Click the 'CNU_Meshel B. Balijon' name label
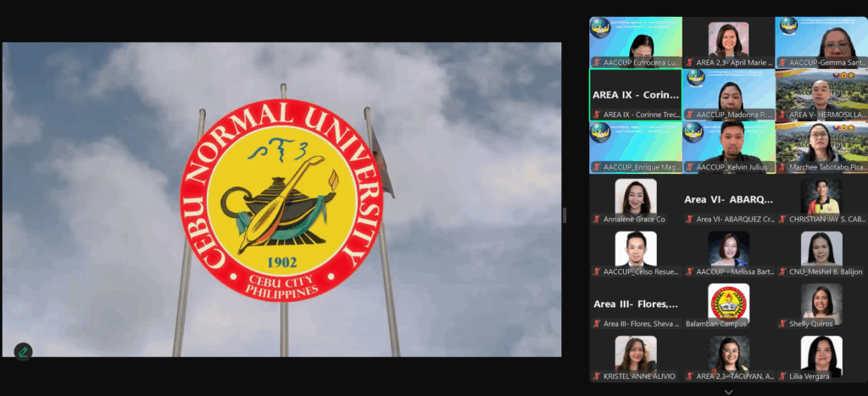 [x=826, y=272]
